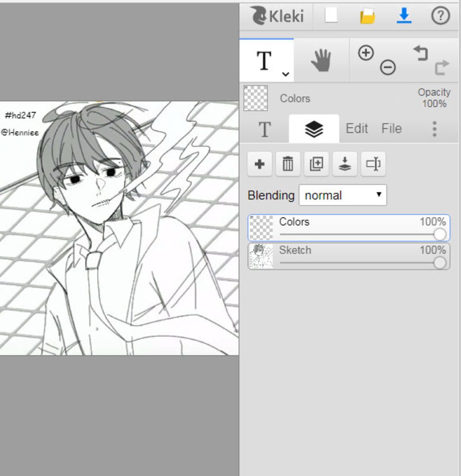461x476 pixels.
Task: Switch to the Layers tab
Action: point(314,129)
